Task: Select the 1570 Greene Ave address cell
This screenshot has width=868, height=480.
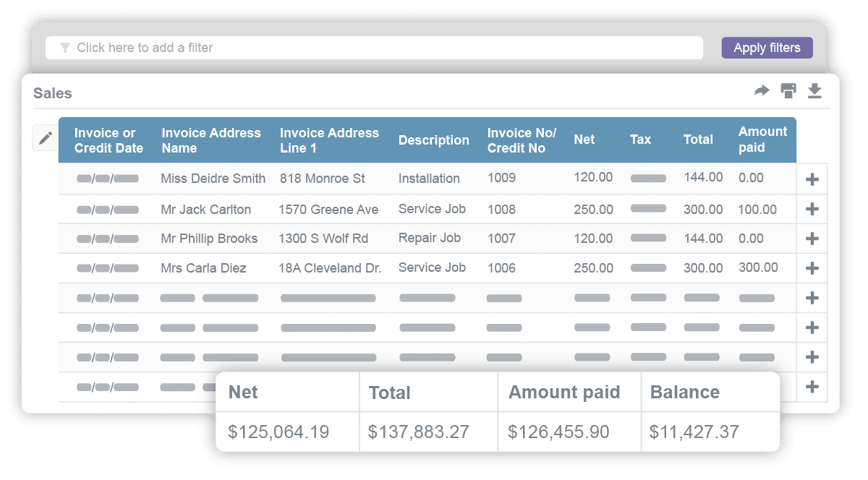Action: 328,210
